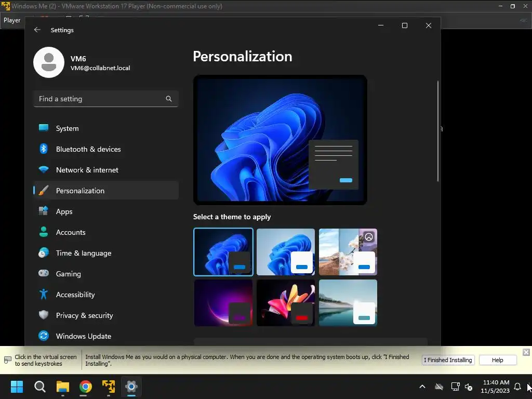Open the clock and date in taskbar
The height and width of the screenshot is (399, 532).
coord(495,387)
